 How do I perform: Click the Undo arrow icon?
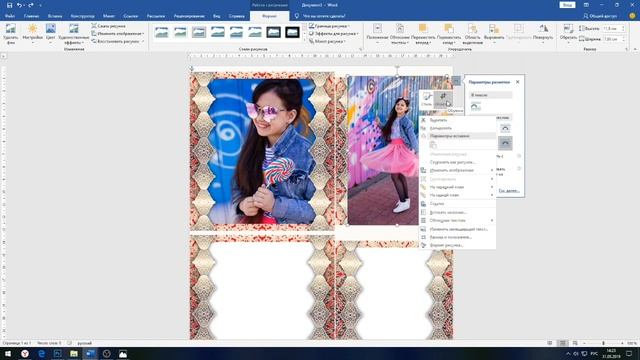click(x=19, y=5)
